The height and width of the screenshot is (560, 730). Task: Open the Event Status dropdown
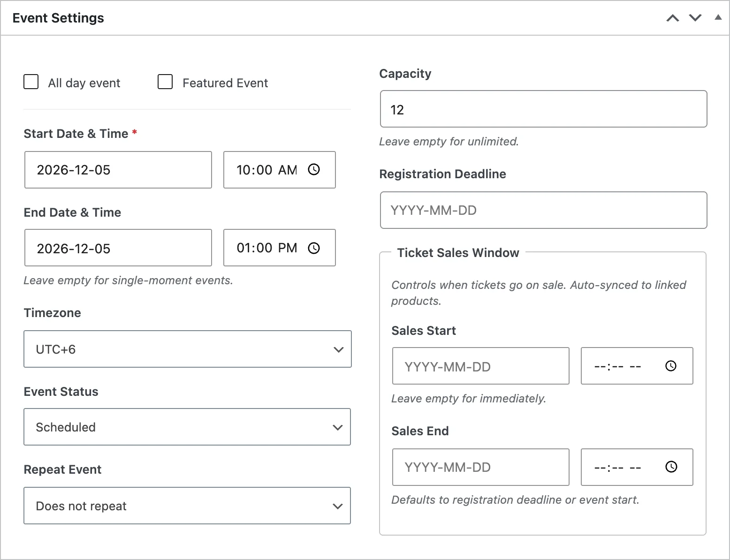point(187,427)
